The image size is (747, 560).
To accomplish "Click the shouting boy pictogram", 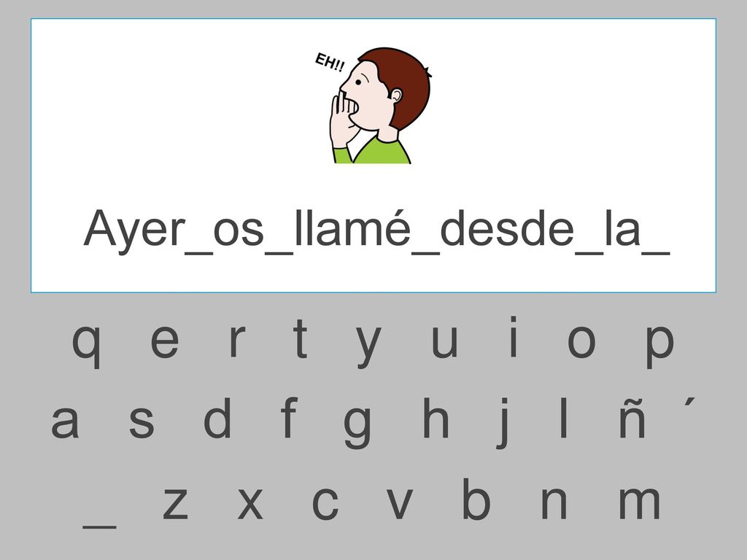I will tap(373, 105).
